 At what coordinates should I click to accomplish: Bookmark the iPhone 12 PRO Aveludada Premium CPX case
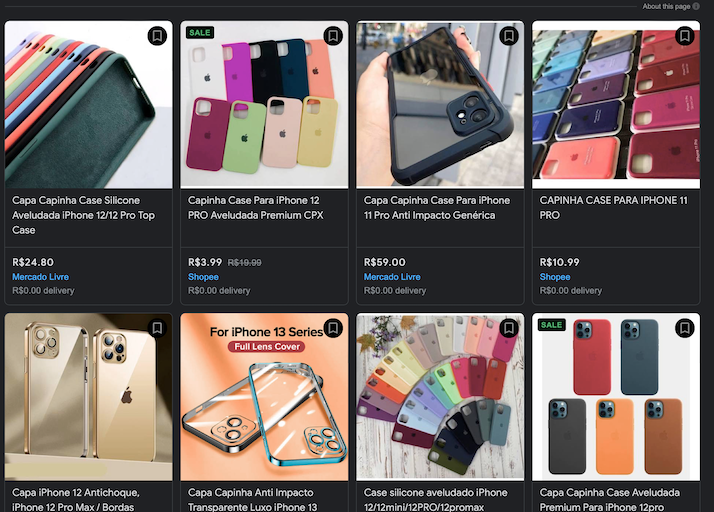pyautogui.click(x=333, y=36)
